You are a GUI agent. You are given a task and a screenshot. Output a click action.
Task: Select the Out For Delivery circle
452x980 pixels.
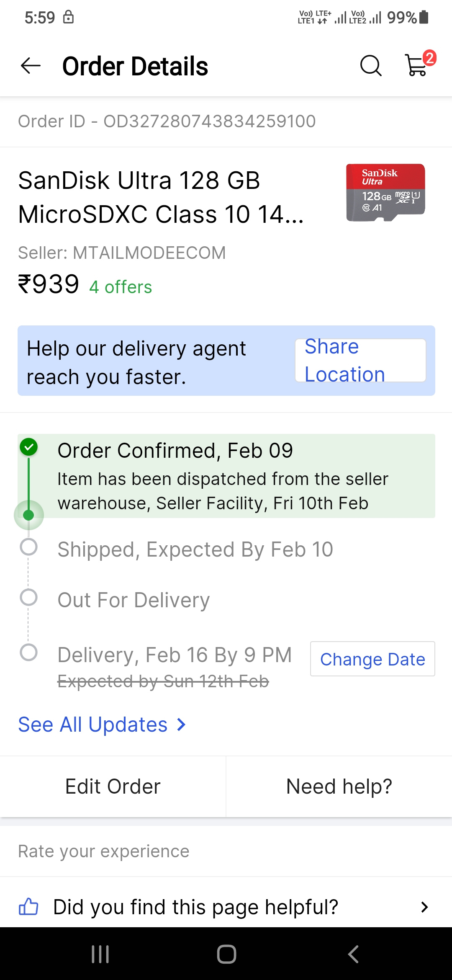[29, 598]
